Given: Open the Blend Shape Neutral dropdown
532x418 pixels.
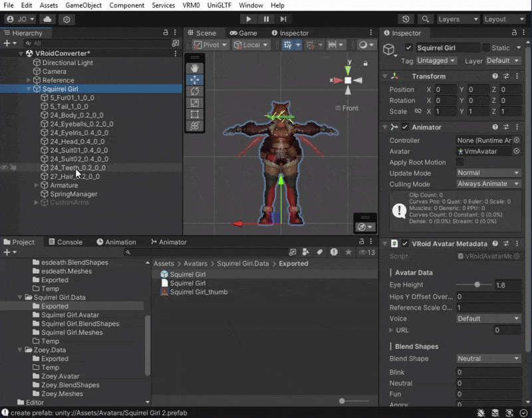Looking at the screenshot, I should (x=489, y=359).
